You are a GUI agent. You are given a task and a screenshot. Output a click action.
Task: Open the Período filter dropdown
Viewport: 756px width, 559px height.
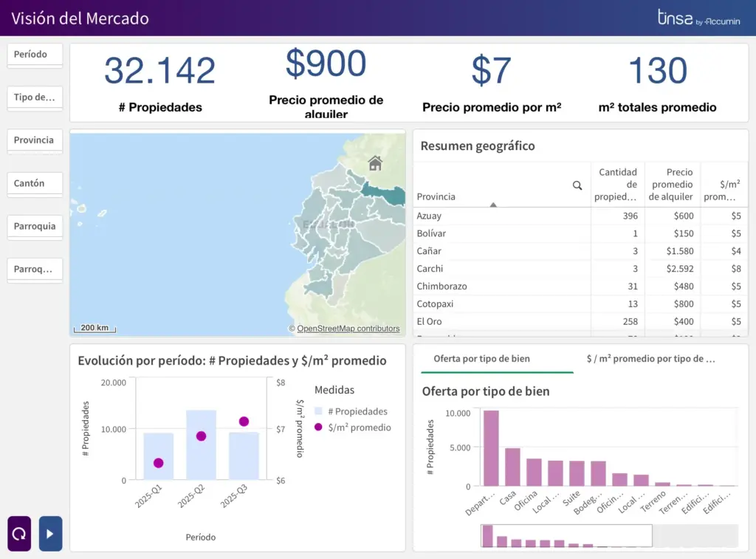pyautogui.click(x=35, y=55)
